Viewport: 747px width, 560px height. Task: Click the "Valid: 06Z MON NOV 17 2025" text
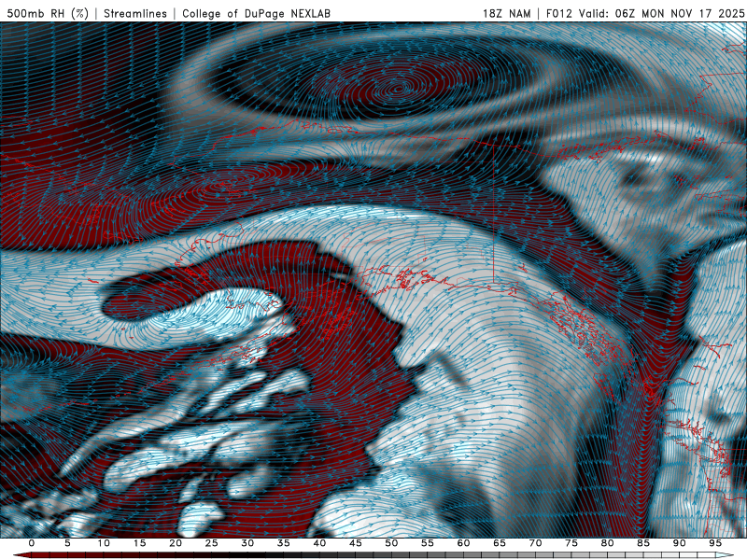pyautogui.click(x=661, y=13)
